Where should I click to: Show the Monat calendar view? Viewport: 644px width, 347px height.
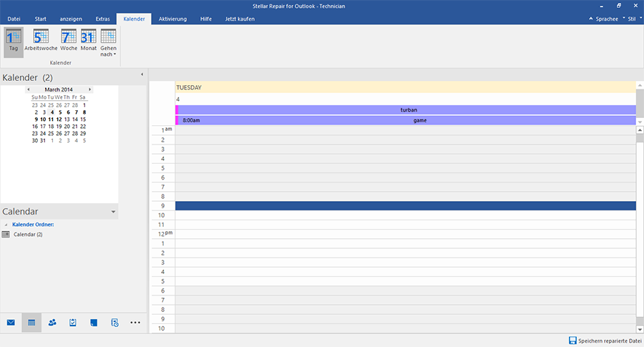[x=88, y=42]
